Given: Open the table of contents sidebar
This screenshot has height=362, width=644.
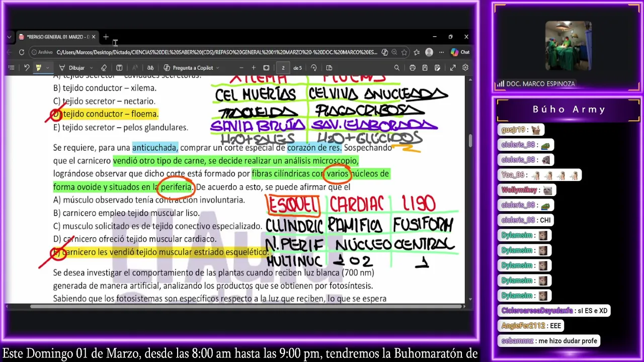Looking at the screenshot, I should (11, 68).
